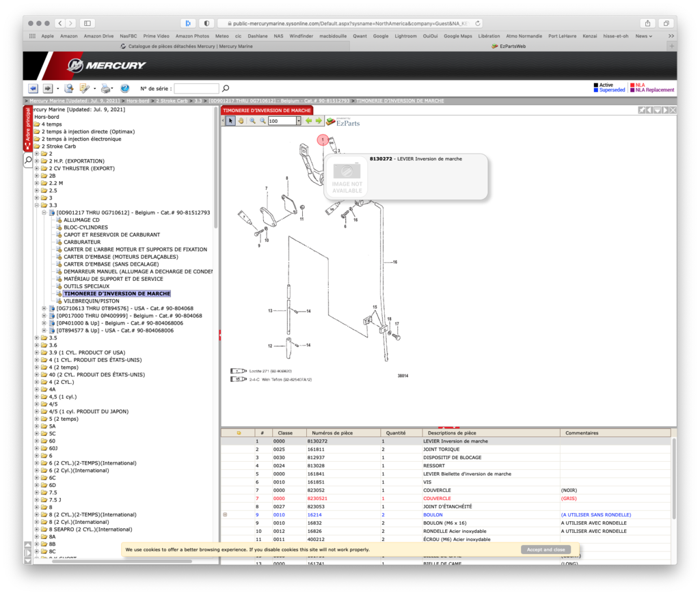Click Mercury Marine breadcrumb link
The image size is (700, 595).
75,101
